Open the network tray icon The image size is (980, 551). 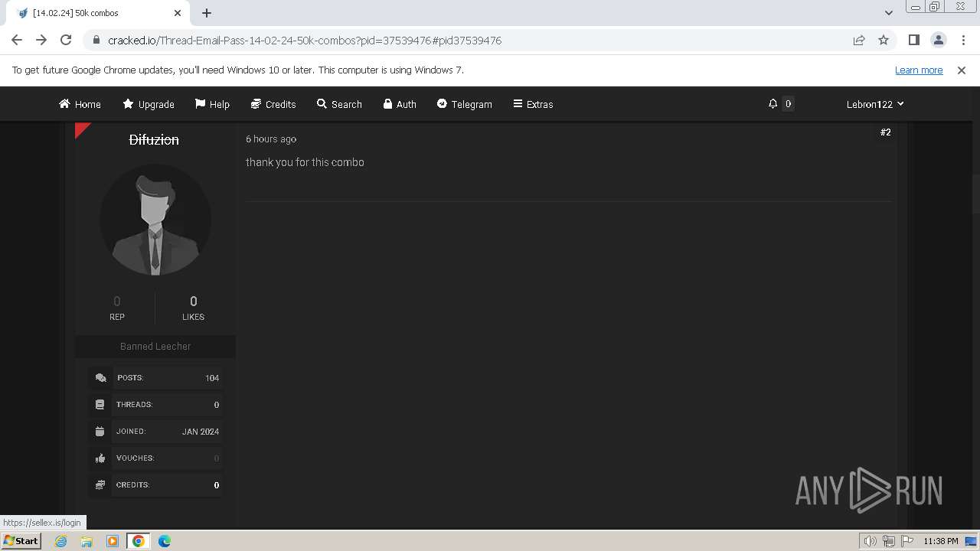(x=889, y=541)
